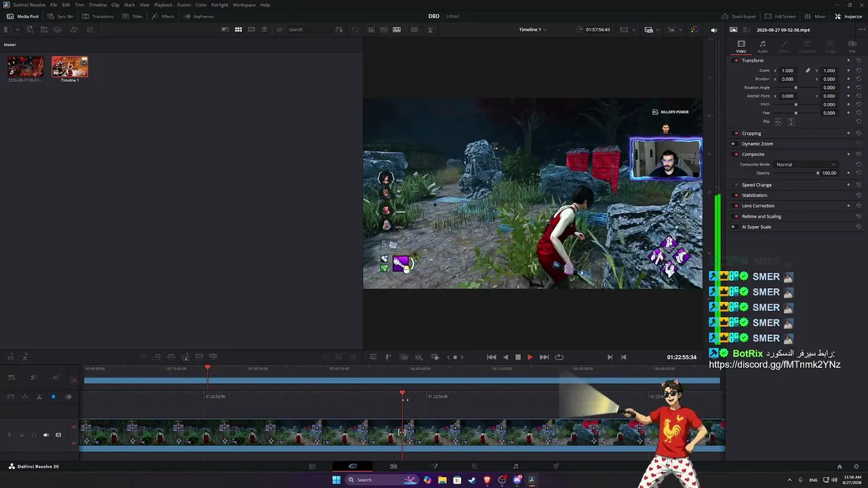
Task: Switch media pool to strip view
Action: pos(251,30)
